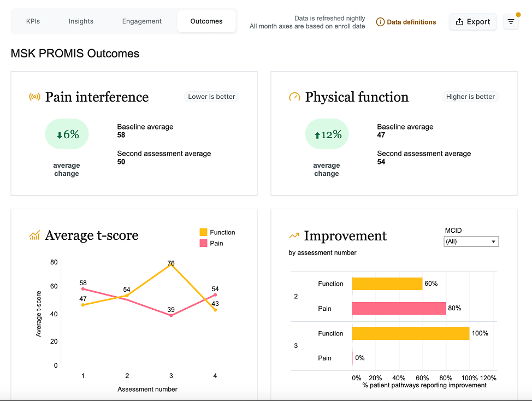Click the Average t-score chart icon
The image size is (532, 401).
(x=34, y=235)
